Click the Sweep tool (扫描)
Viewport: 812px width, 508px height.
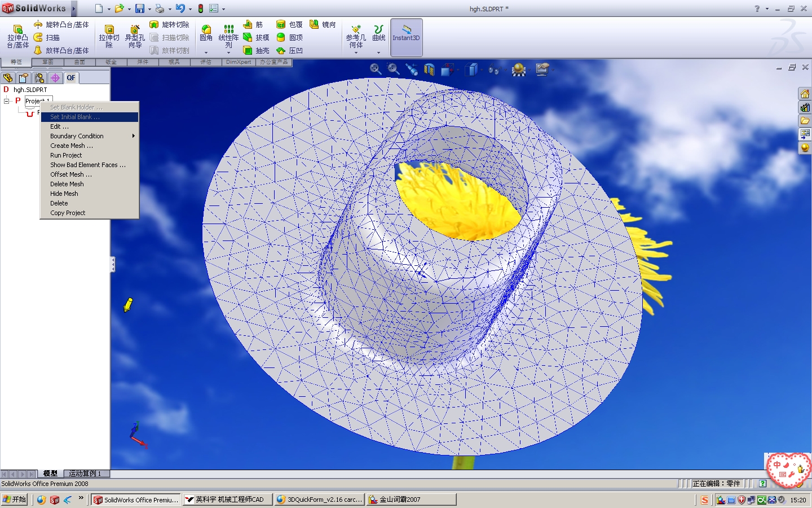(47, 37)
